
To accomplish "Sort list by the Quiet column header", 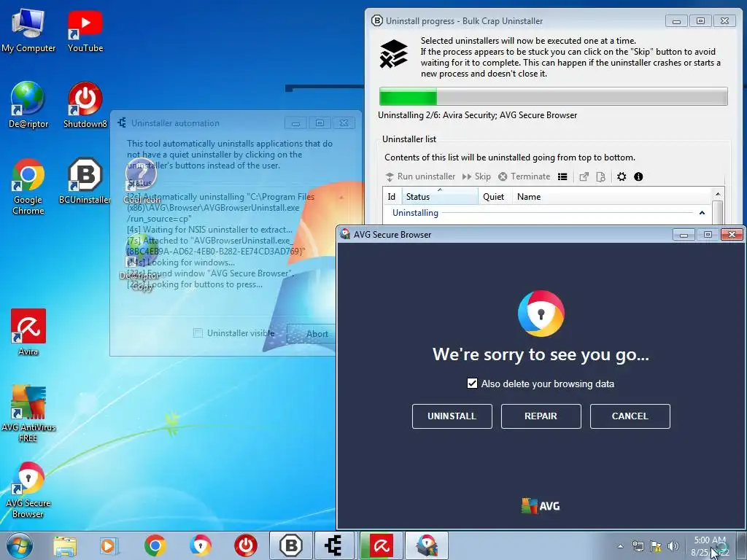I will pyautogui.click(x=495, y=197).
